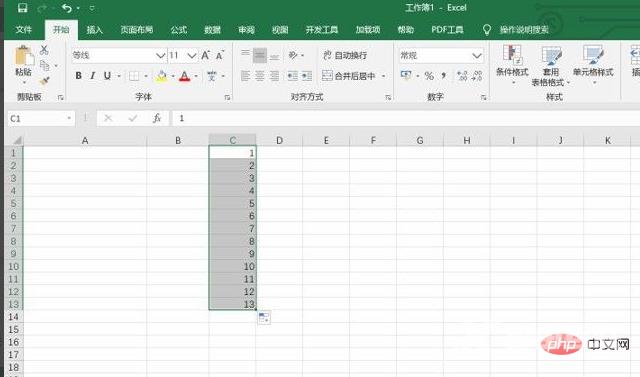This screenshot has width=640, height=377.
Task: Open the 开发工具 tab
Action: pyautogui.click(x=322, y=30)
